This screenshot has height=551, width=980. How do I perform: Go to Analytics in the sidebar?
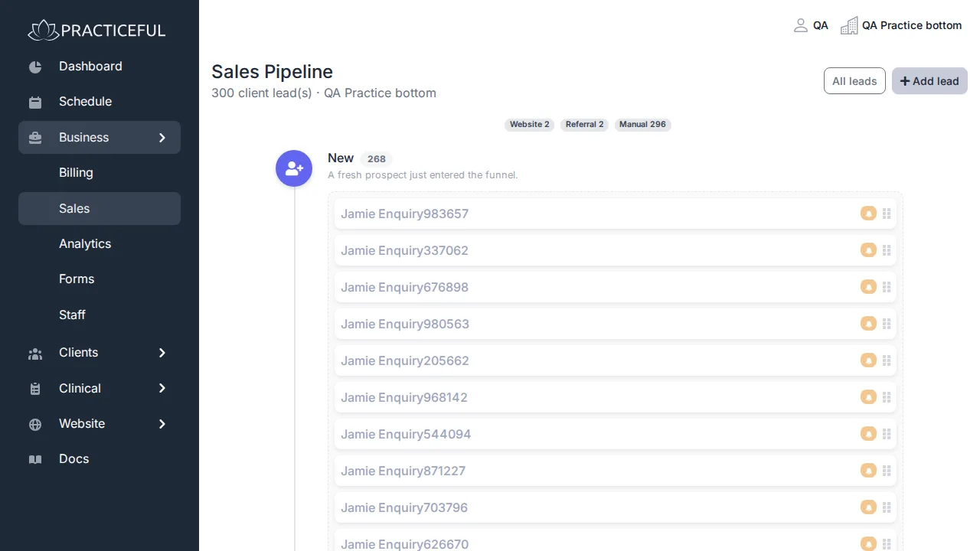tap(100, 244)
